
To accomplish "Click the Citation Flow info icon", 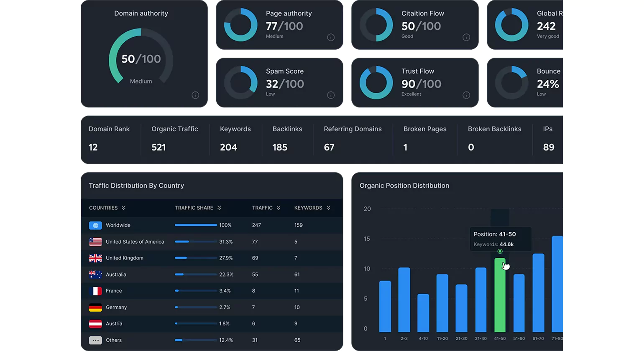I will point(466,38).
